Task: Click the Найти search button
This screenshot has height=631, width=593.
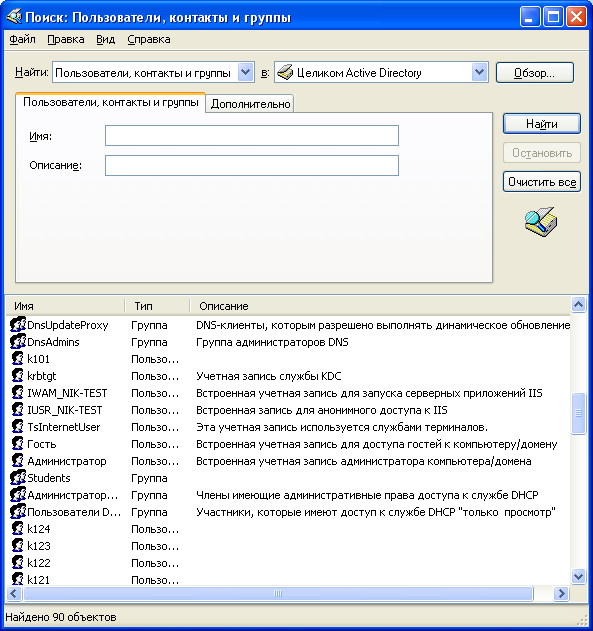Action: (x=542, y=124)
